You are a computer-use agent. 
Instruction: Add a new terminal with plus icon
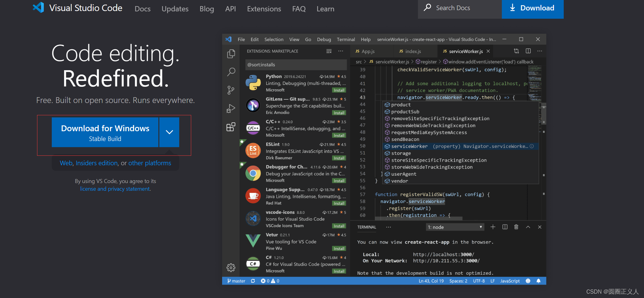point(493,227)
